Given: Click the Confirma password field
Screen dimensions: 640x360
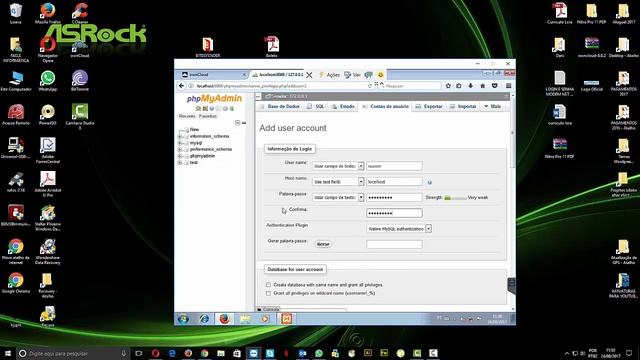Looking at the screenshot, I should coord(394,213).
